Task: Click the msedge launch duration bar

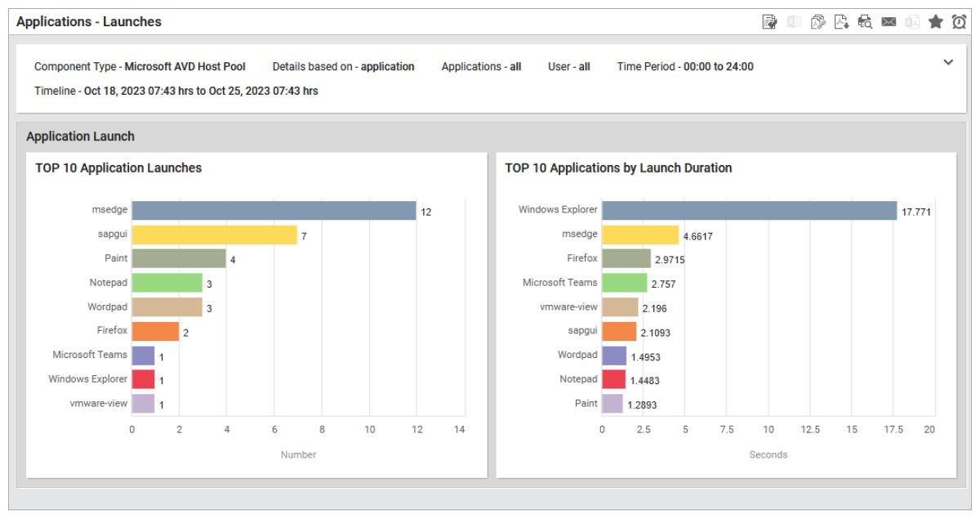Action: tap(641, 235)
